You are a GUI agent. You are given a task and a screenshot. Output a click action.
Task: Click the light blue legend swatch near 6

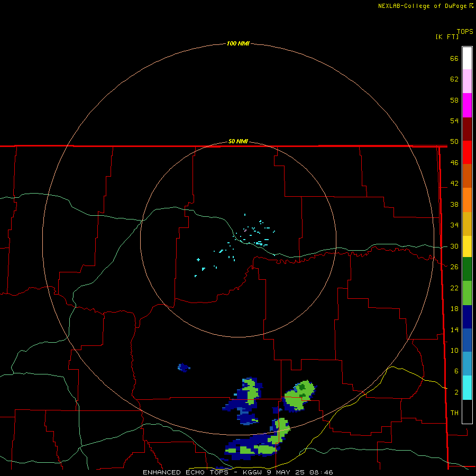(x=467, y=364)
